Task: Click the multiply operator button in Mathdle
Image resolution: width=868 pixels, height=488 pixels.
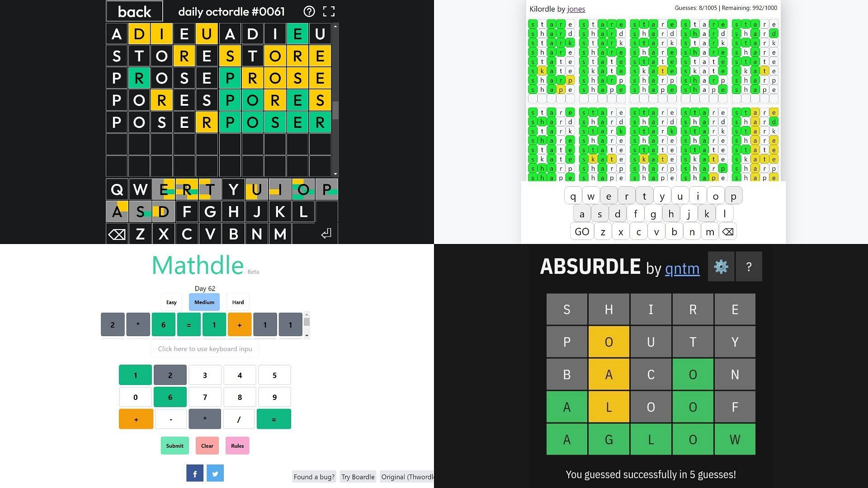Action: point(204,419)
